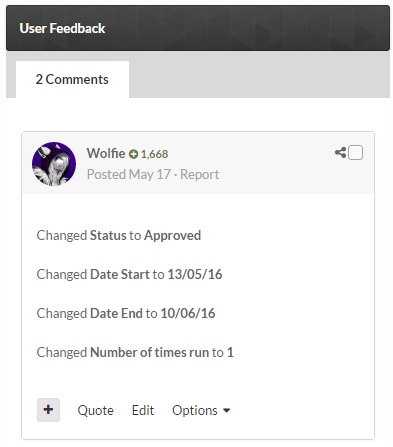Viewport: 393px width, 447px height.
Task: Tick the comment selection checkbox
Action: 355,153
